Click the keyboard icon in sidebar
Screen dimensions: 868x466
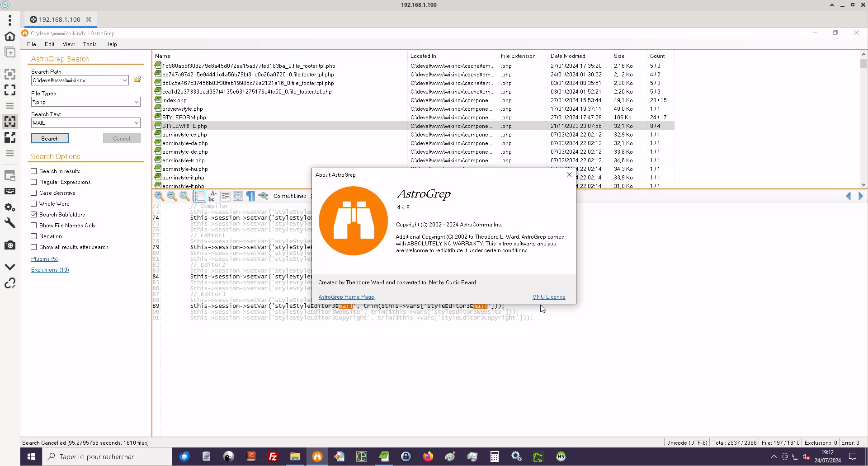point(10,191)
